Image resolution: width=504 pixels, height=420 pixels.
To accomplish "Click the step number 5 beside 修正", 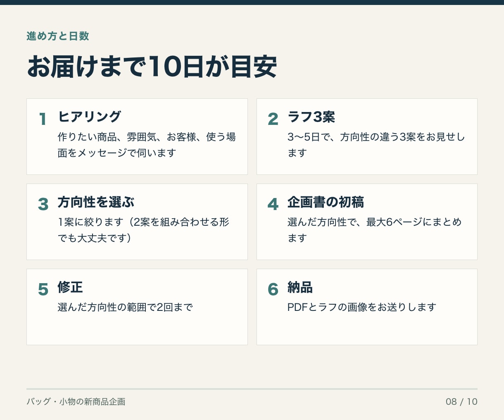I will coord(43,289).
